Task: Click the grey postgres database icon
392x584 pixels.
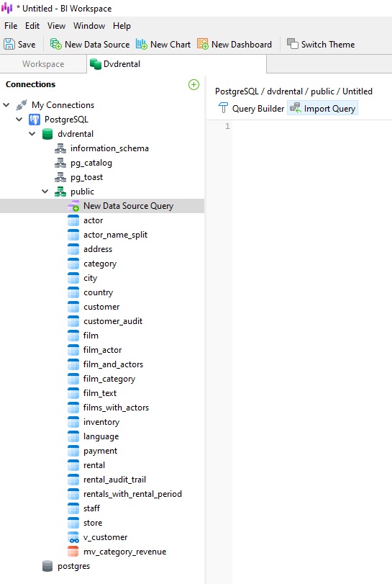Action: [x=47, y=566]
